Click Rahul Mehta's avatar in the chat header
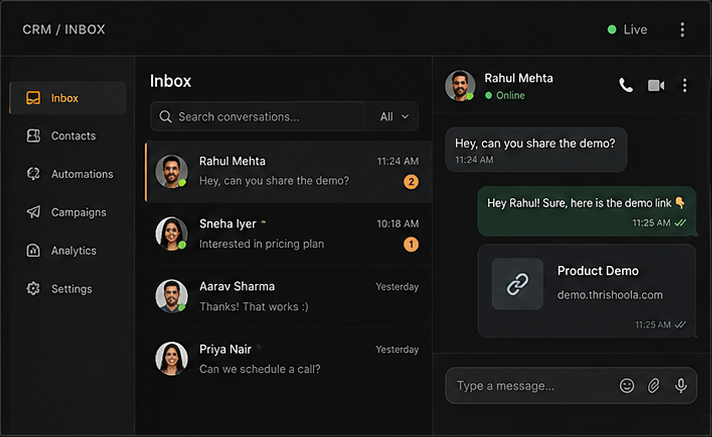The width and height of the screenshot is (712, 437). [460, 85]
